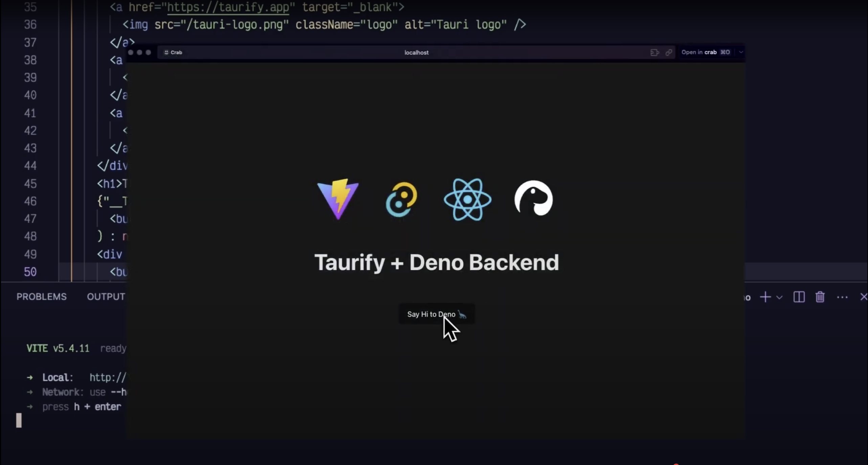Viewport: 868px width, 465px height.
Task: Click the Tauri logo in preview window
Action: (x=401, y=199)
